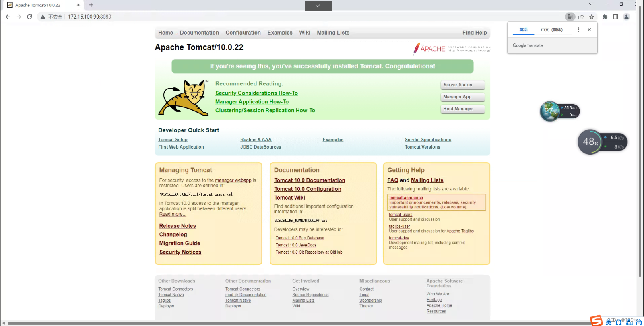Open JDBC DataSources link

point(261,147)
